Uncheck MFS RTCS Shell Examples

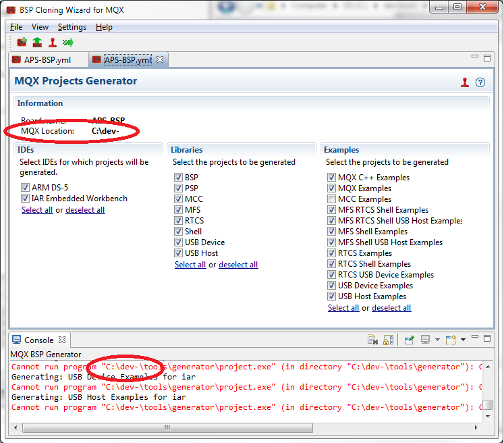pos(331,210)
